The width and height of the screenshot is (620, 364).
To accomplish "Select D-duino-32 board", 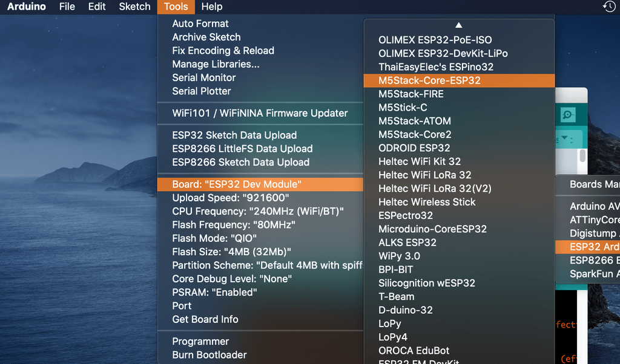I will pyautogui.click(x=459, y=310).
